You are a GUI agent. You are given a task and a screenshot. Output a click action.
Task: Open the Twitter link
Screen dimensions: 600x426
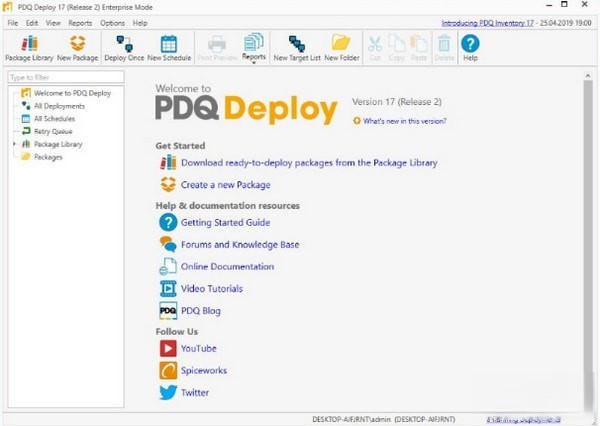195,393
